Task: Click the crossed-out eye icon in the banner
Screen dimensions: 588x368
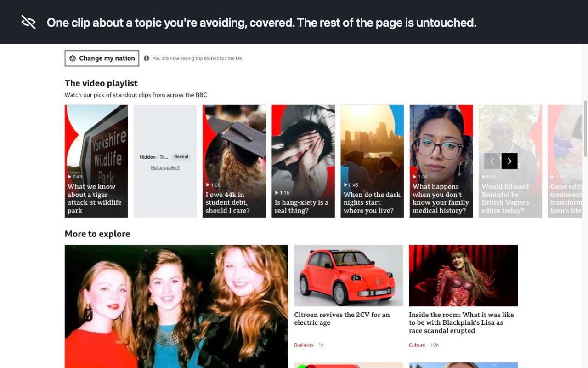Action: tap(28, 22)
